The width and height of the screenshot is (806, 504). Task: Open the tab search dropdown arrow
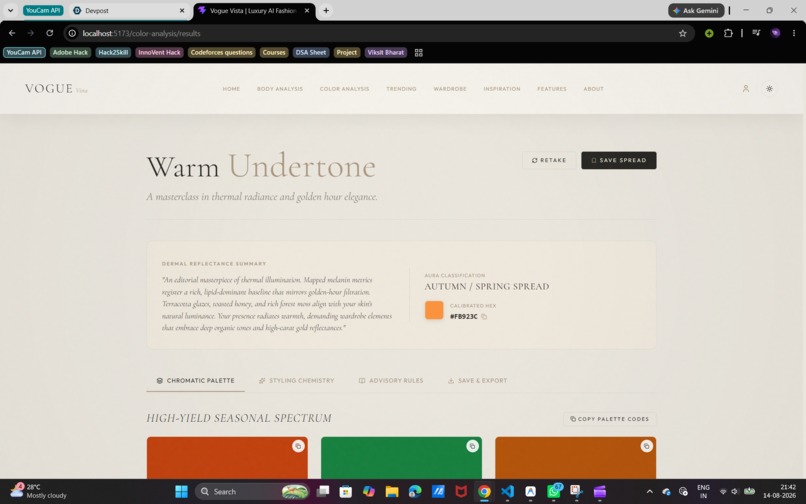(10, 10)
